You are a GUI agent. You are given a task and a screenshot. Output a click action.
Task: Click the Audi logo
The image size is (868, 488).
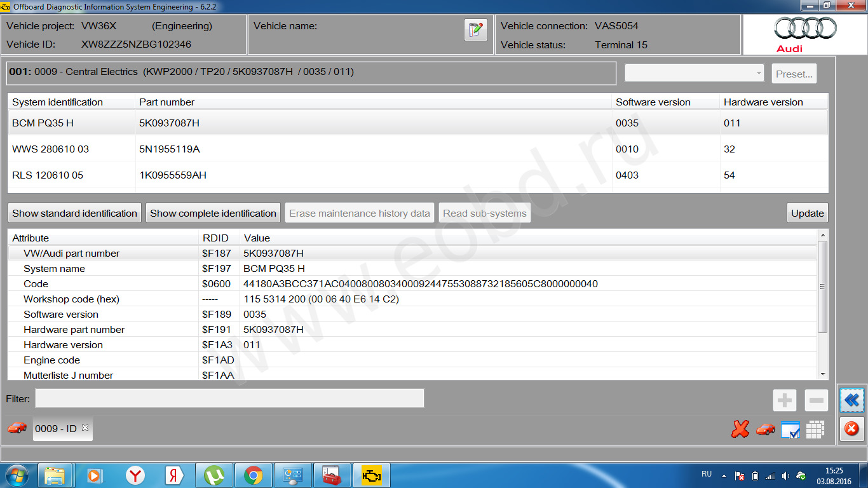pyautogui.click(x=805, y=34)
